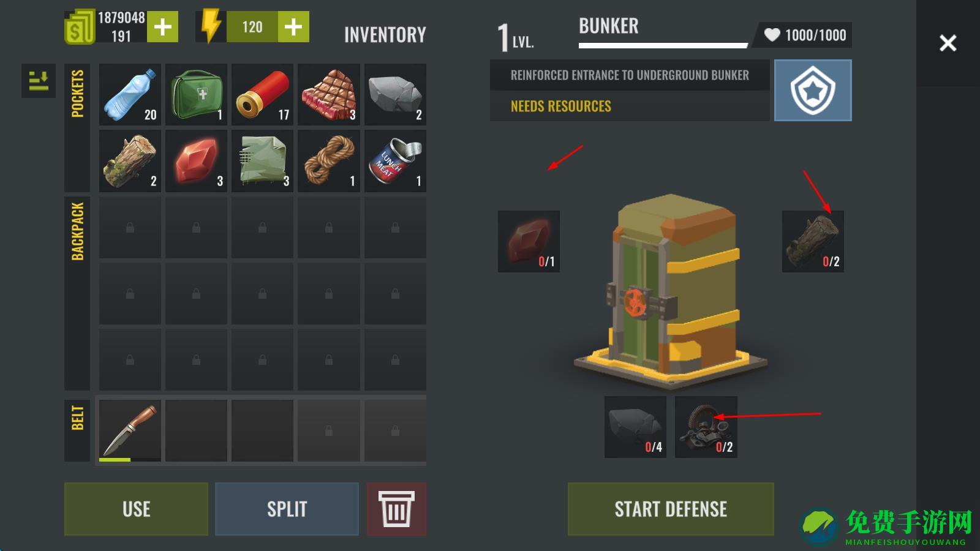Viewport: 980px width, 551px height.
Task: Select the red ruby gem in pockets
Action: [x=196, y=161]
